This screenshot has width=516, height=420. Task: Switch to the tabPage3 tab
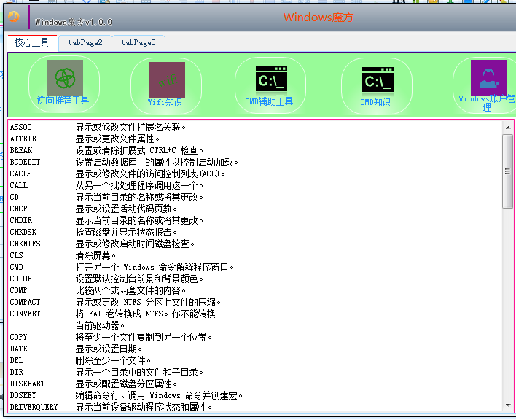point(138,43)
